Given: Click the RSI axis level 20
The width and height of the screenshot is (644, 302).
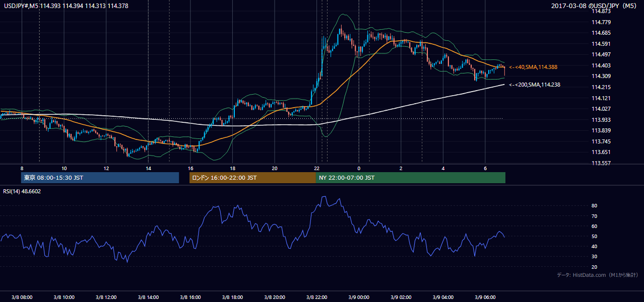Looking at the screenshot, I should [594, 267].
